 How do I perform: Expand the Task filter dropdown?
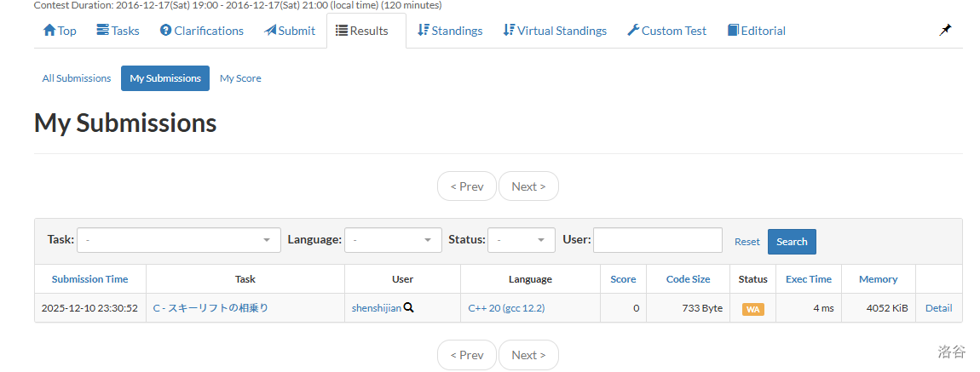tap(179, 241)
